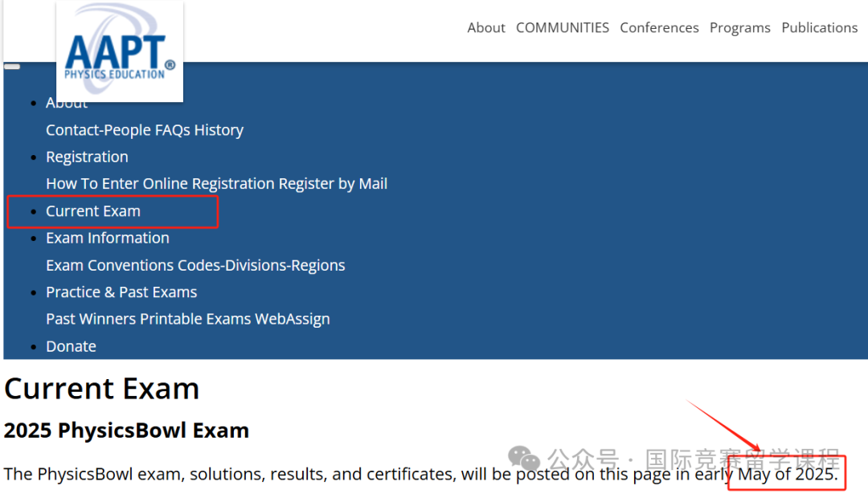Open Register by Mail link
The image size is (868, 494).
point(333,184)
